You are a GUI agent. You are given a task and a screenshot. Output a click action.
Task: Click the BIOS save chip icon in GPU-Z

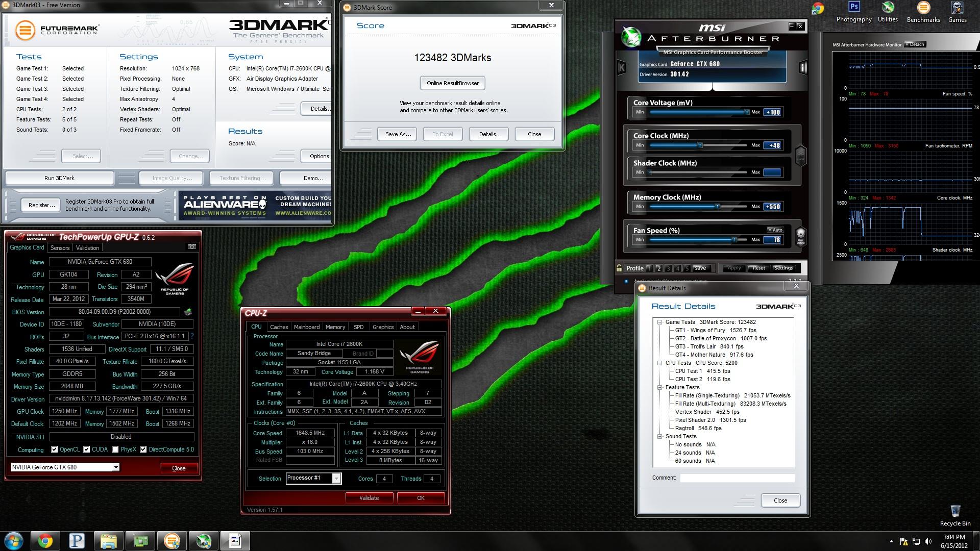click(x=188, y=312)
